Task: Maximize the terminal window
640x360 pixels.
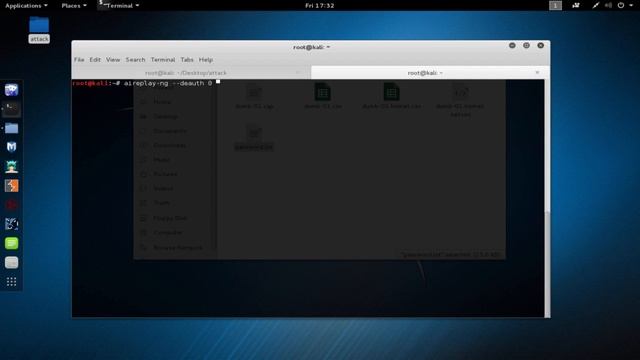Action: click(x=526, y=45)
